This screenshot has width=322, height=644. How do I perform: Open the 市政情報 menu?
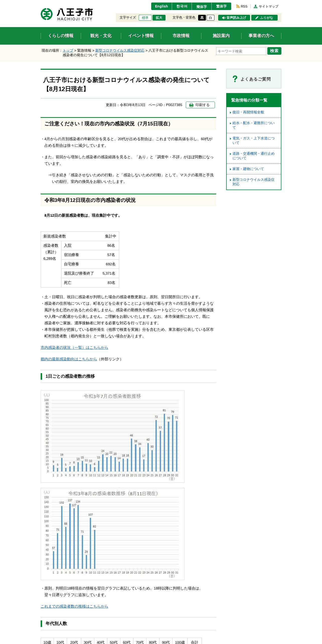pyautogui.click(x=181, y=36)
